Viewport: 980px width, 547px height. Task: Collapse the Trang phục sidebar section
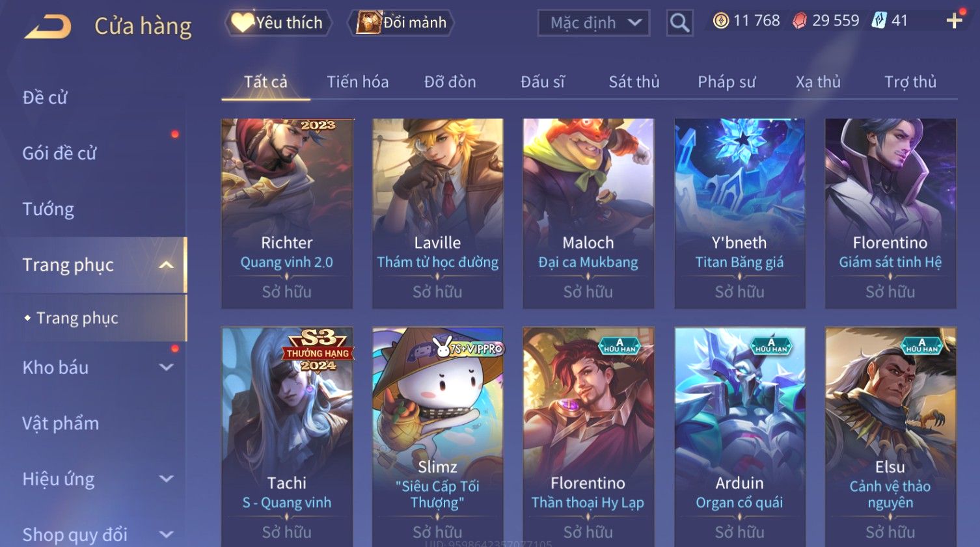pyautogui.click(x=167, y=265)
